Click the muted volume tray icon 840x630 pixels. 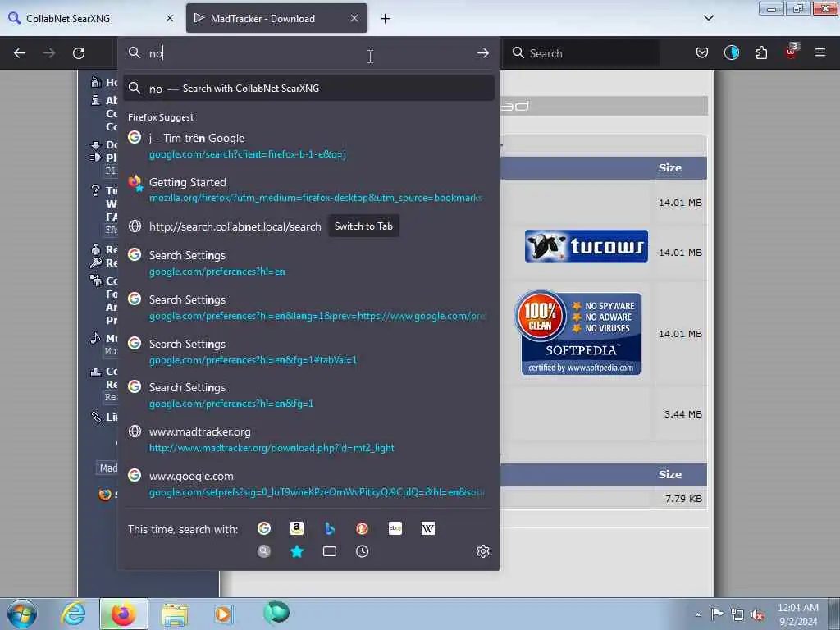coord(757,615)
